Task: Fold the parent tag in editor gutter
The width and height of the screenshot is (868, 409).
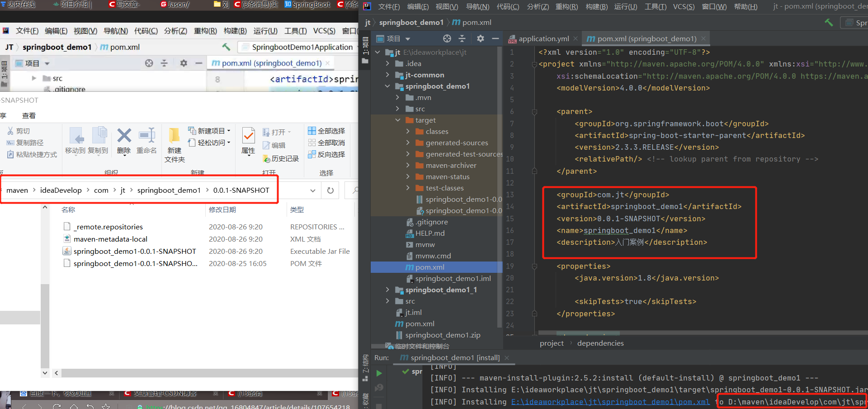Action: click(534, 111)
